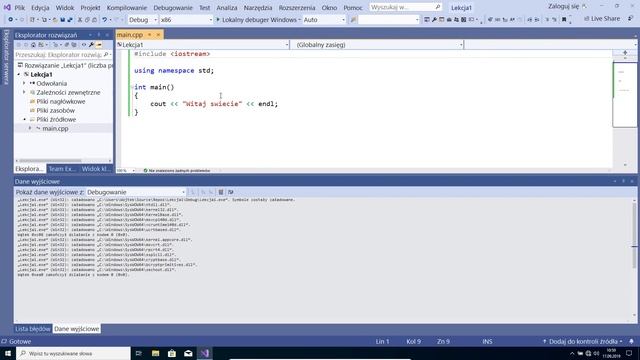Open File Explorer from the taskbar
Viewport: 640px width, 360px height.
[156, 353]
